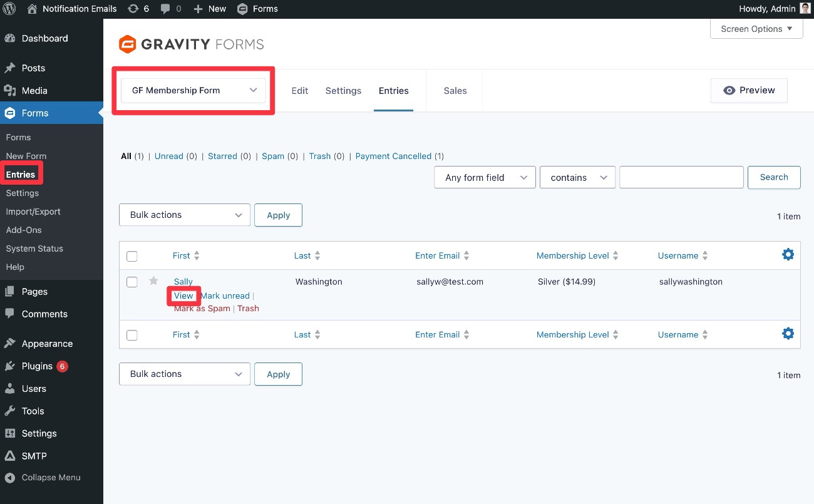Move Sally's entry to Trash
Image resolution: width=814 pixels, height=504 pixels.
(248, 308)
